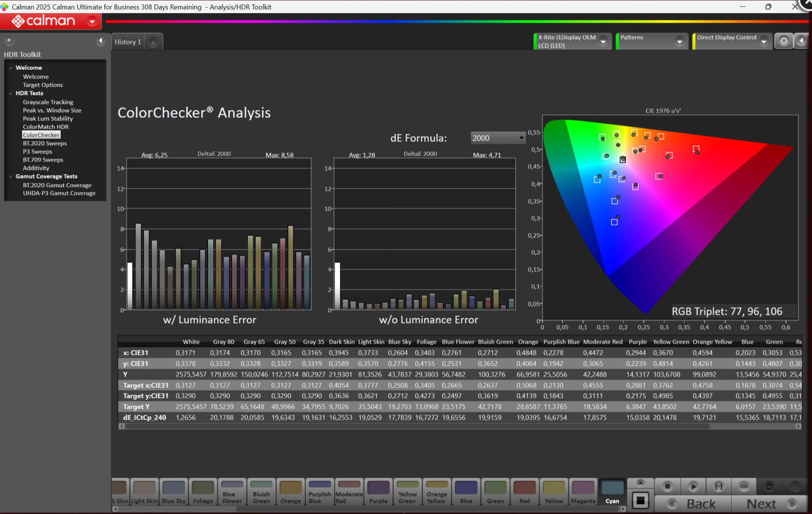Click the color patch strip right scroll arrow
The image size is (812, 514).
point(623,509)
